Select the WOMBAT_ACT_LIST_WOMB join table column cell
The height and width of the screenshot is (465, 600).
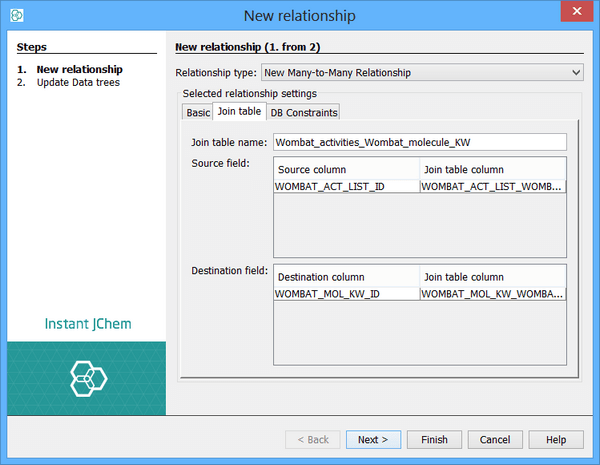pos(492,186)
